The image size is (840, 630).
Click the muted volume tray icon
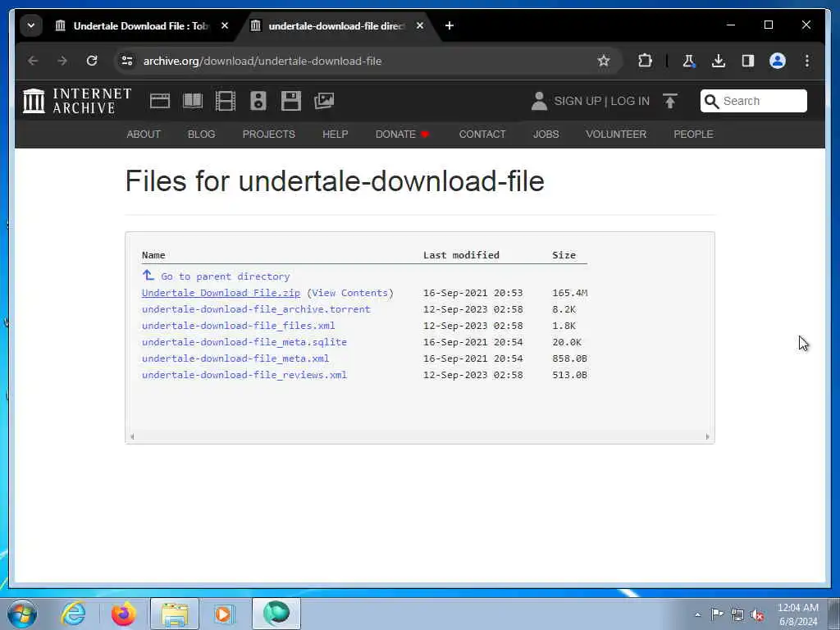[x=757, y=614]
